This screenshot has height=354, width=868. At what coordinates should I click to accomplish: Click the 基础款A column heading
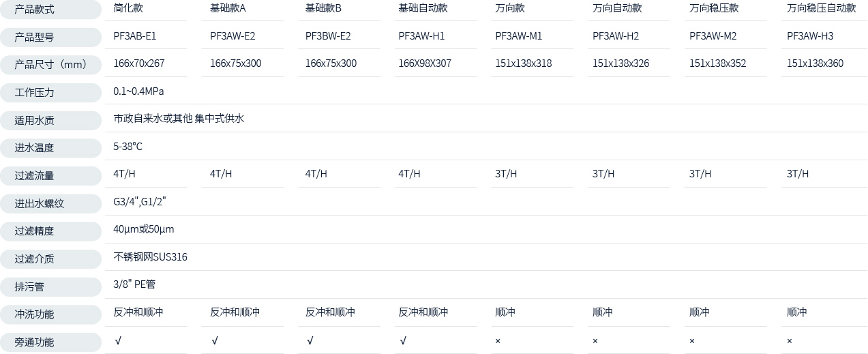click(x=228, y=8)
